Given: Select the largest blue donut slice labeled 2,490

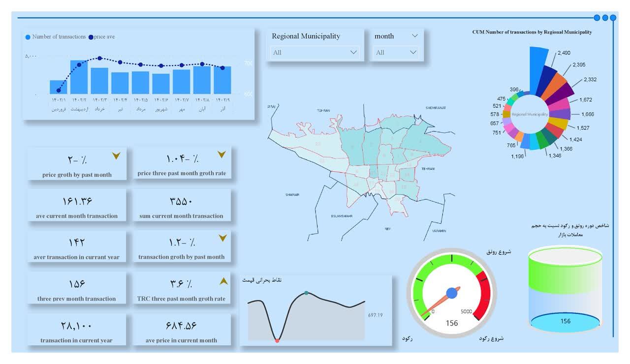Looking at the screenshot, I should [x=538, y=63].
